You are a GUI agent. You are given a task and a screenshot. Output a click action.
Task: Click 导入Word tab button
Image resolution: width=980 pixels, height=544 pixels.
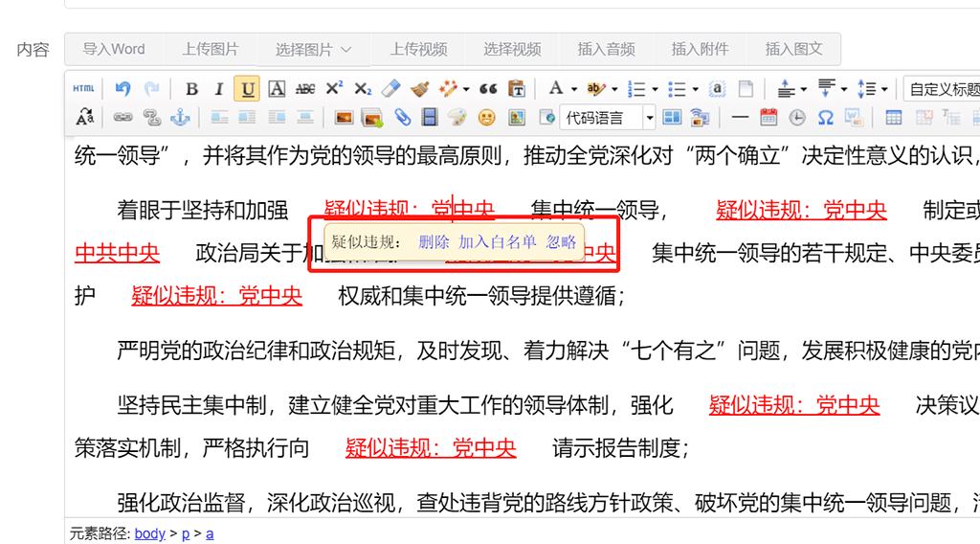pos(113,49)
